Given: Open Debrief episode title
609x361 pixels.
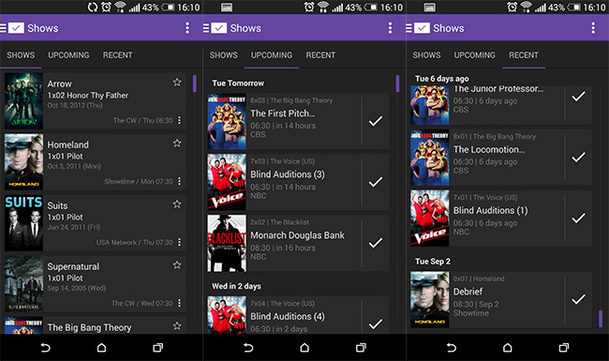Looking at the screenshot, I should point(468,291).
